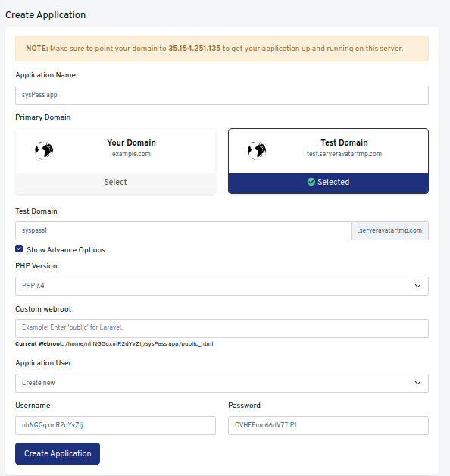Focus the Custom webroot input field
The width and height of the screenshot is (450, 476).
[x=222, y=328]
